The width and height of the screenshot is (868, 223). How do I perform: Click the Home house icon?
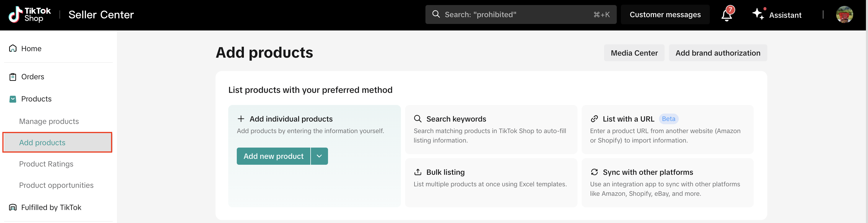[13, 48]
